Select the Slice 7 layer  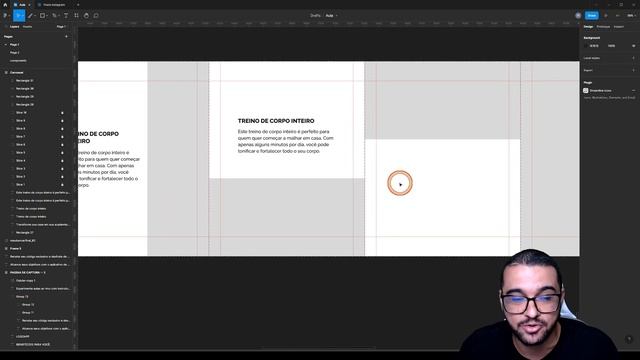coord(20,136)
